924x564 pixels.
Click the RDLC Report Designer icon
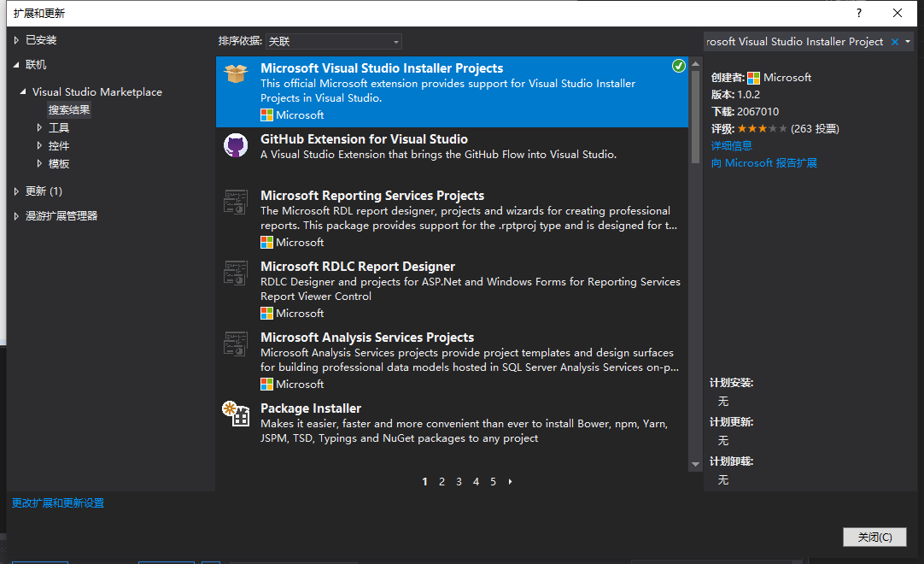pos(236,273)
